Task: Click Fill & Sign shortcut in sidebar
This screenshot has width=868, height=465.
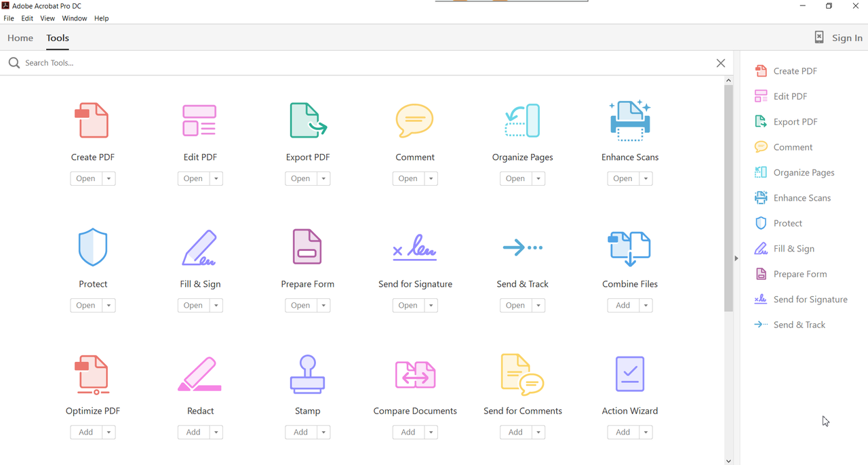Action: [785, 249]
